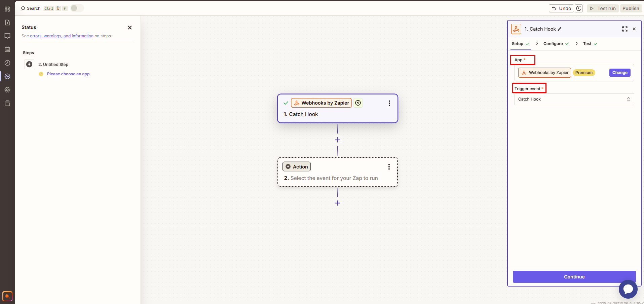Click version history icon beside Undo
This screenshot has height=304, width=644.
579,8
